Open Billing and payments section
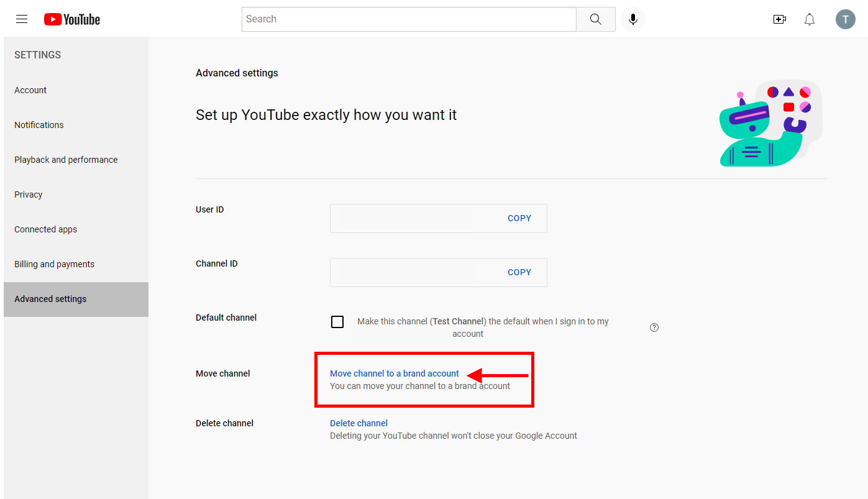The image size is (868, 499). click(76, 264)
